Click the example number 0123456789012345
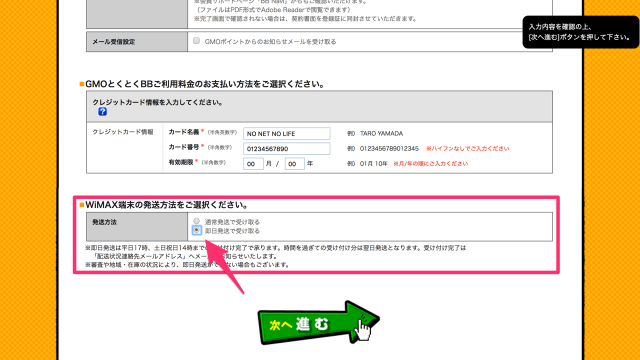The image size is (640, 360). pos(389,149)
